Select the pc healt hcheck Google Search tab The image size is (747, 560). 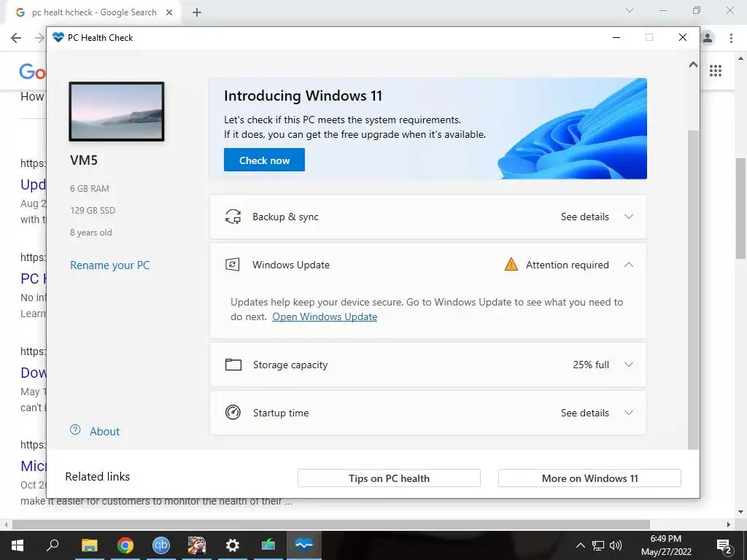click(93, 12)
